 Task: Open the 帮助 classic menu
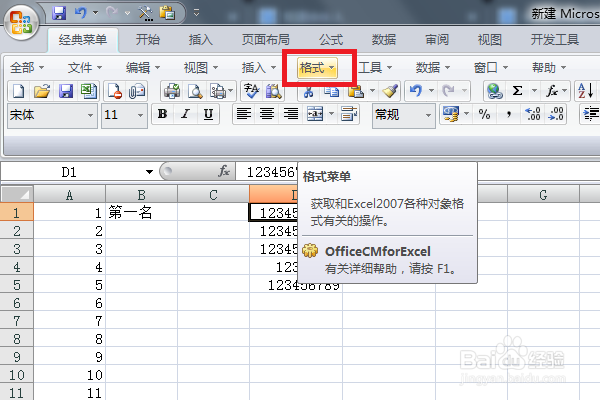point(549,68)
